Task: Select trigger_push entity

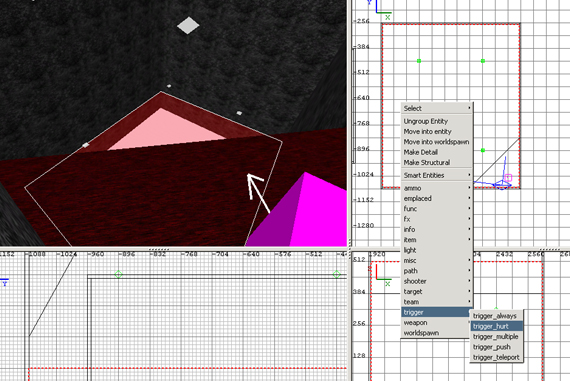Action: [x=497, y=347]
